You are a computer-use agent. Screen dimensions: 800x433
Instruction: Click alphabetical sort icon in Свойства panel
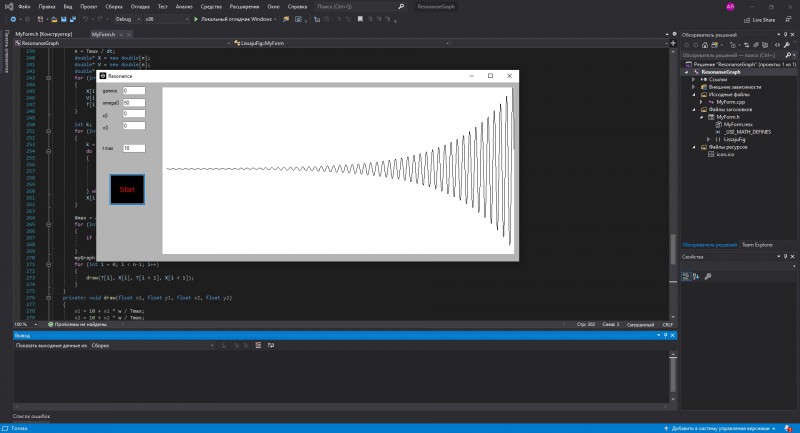696,276
